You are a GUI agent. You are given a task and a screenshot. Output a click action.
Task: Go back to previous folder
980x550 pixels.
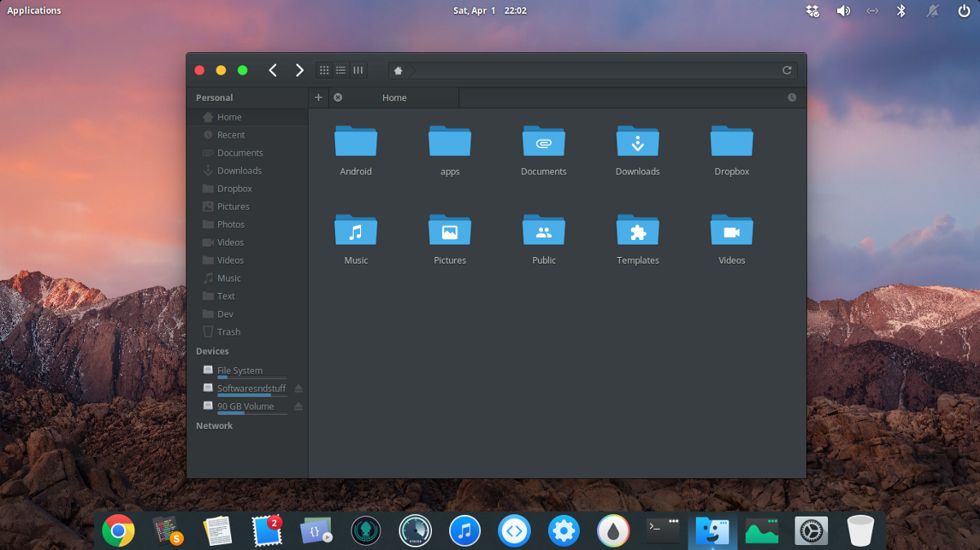tap(273, 70)
